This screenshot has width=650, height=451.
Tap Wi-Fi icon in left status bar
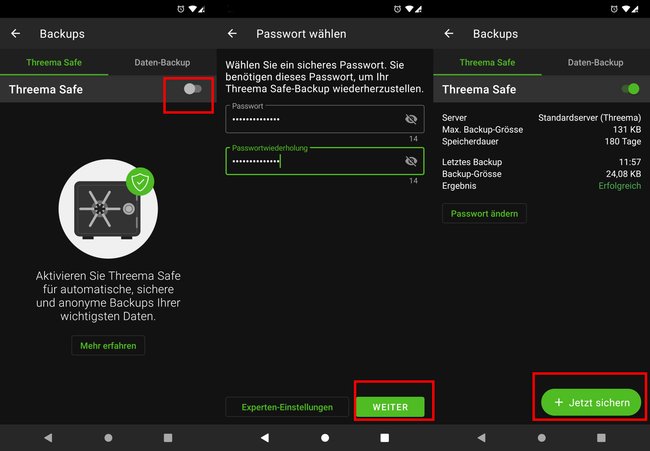point(192,9)
